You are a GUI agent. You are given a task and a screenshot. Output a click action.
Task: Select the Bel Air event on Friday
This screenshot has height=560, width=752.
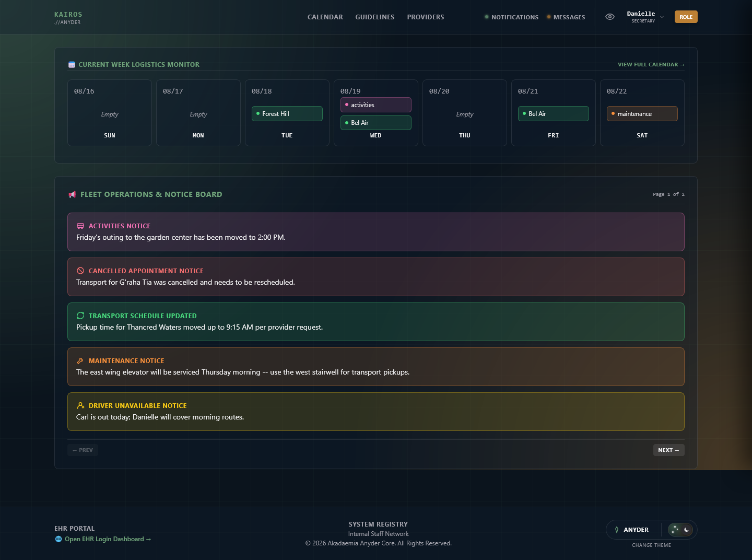[x=554, y=113]
